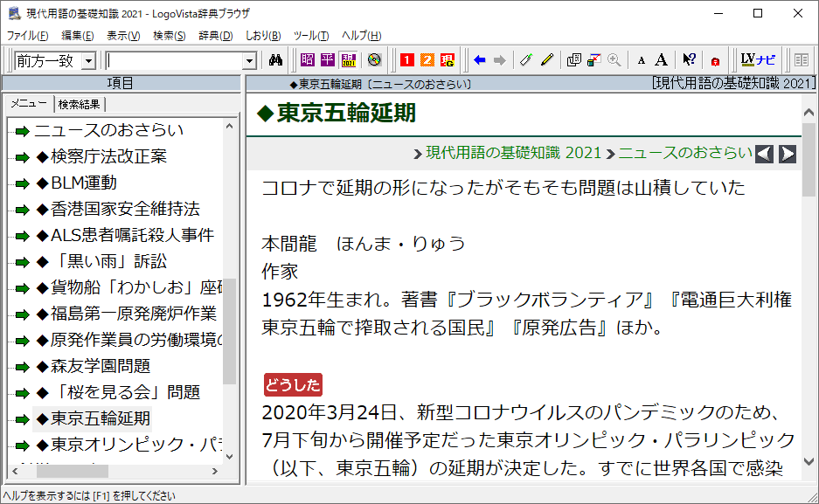
Task: Select the 2021 dictionary icon
Action: [349, 60]
